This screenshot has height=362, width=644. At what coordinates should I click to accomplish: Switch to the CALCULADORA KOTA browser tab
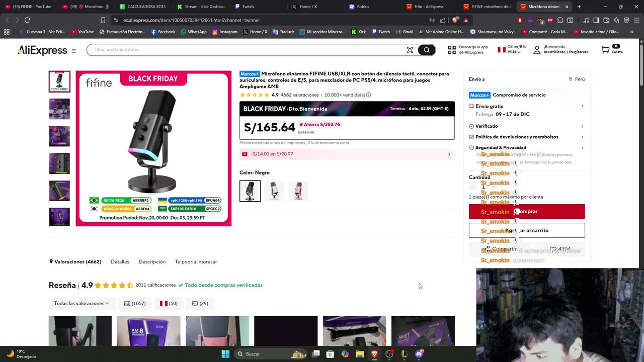tap(143, 7)
